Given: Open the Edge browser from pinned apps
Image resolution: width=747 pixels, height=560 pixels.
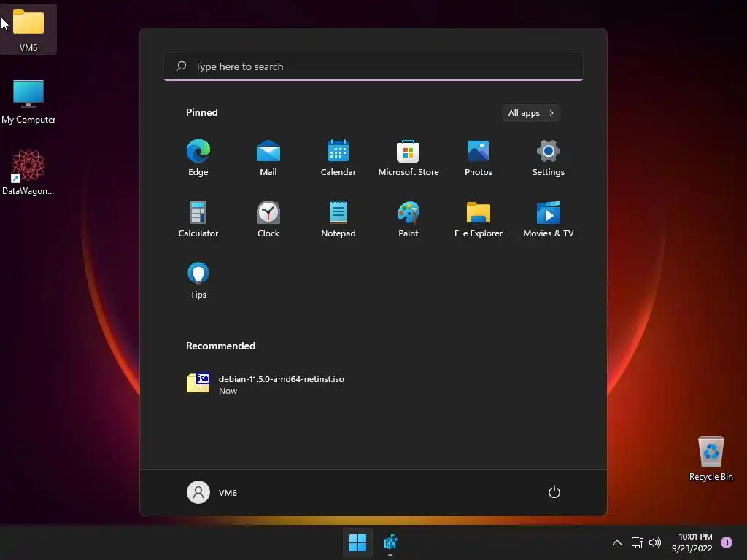Looking at the screenshot, I should pyautogui.click(x=198, y=157).
